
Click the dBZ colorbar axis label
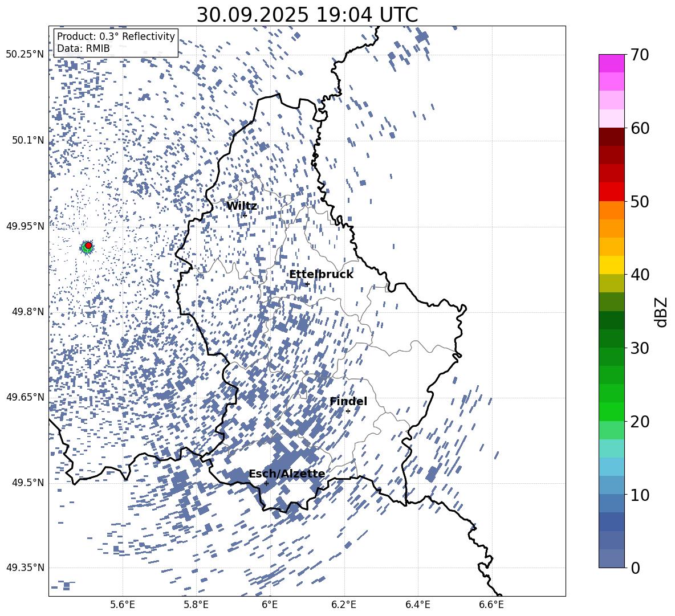[660, 312]
